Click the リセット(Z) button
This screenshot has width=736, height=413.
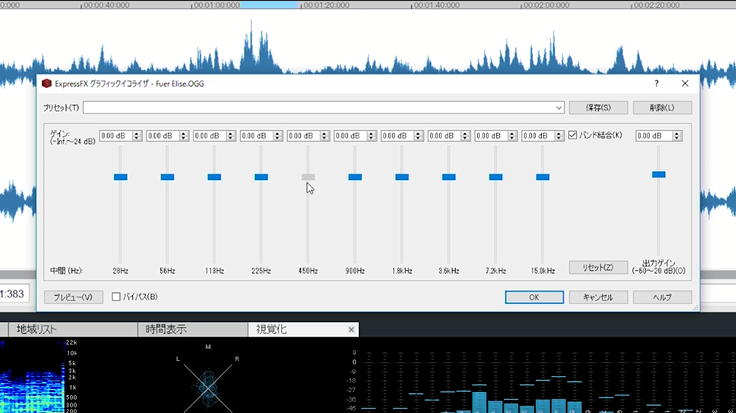pos(598,268)
